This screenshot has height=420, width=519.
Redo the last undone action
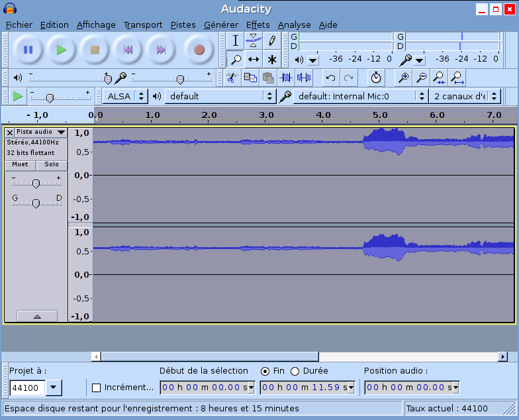(x=348, y=78)
